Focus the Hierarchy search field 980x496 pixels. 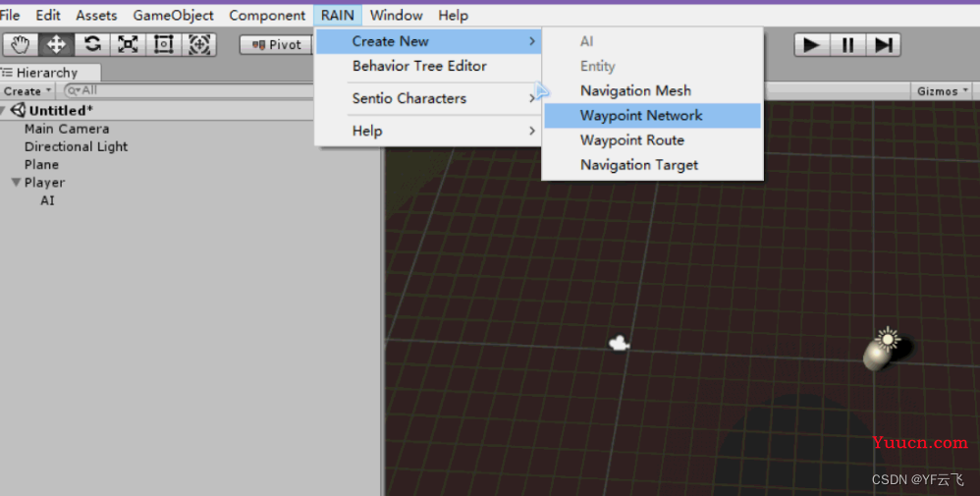coord(188,90)
